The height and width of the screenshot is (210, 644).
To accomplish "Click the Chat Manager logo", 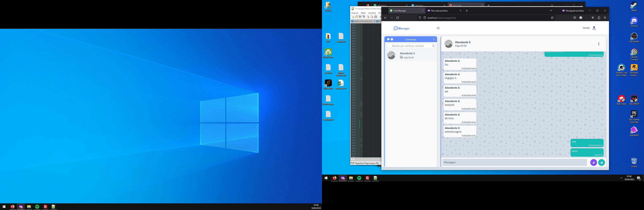I will coord(401,29).
